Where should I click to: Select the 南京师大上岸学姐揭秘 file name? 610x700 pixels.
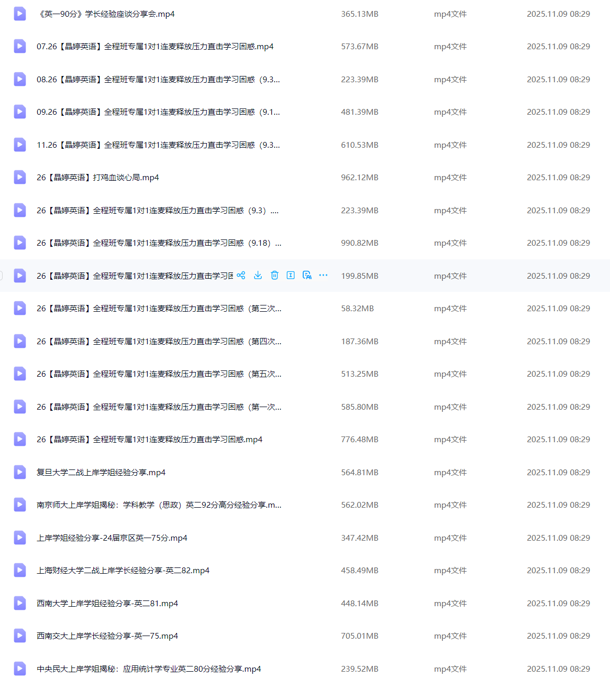click(159, 505)
